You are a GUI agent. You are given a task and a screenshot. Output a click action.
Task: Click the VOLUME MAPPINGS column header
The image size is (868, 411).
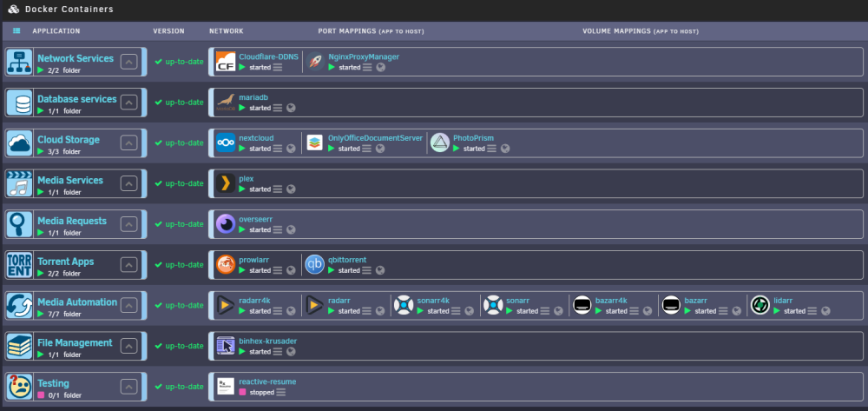tap(641, 31)
